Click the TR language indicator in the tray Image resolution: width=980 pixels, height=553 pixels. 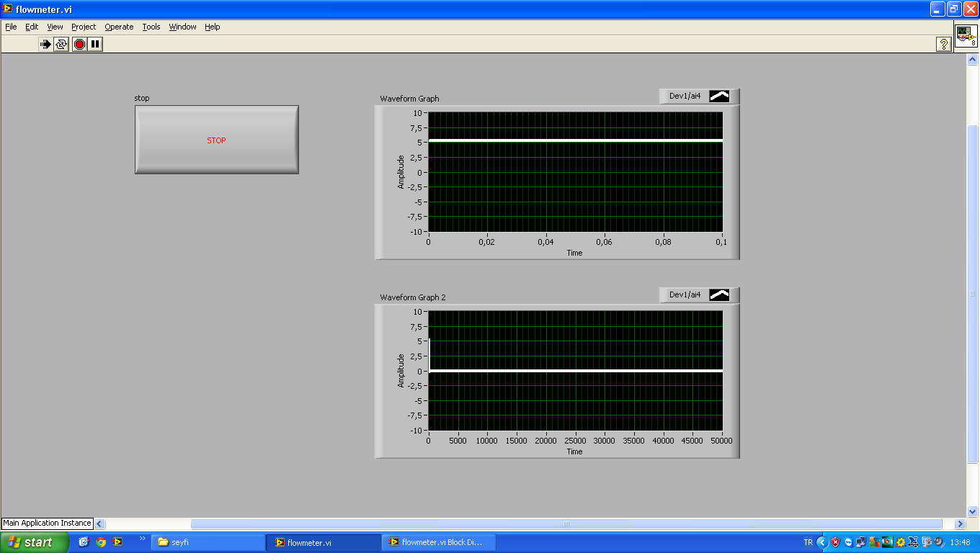pos(808,542)
